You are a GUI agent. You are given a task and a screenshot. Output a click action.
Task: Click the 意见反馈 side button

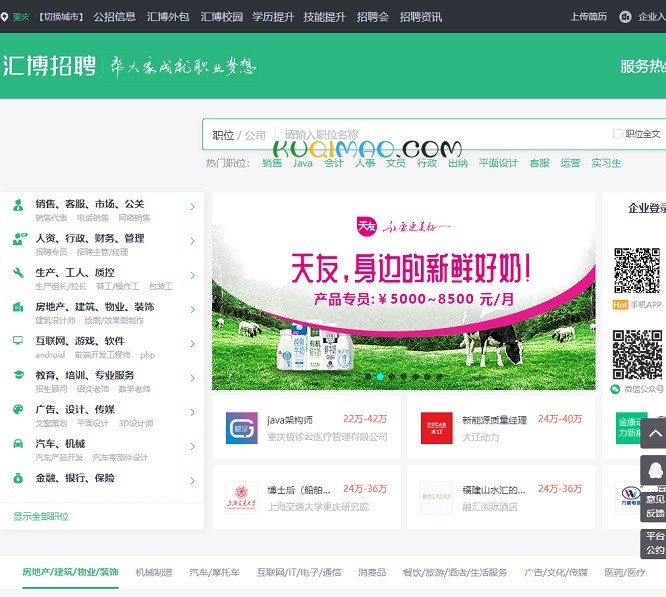[654, 506]
